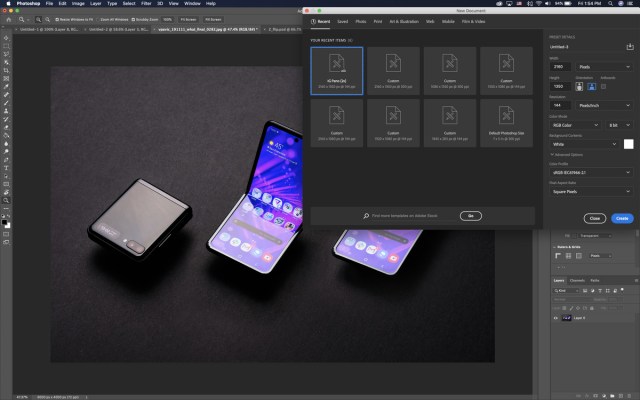This screenshot has width=640, height=400.
Task: Click the Fill Screen button
Action: (x=213, y=20)
